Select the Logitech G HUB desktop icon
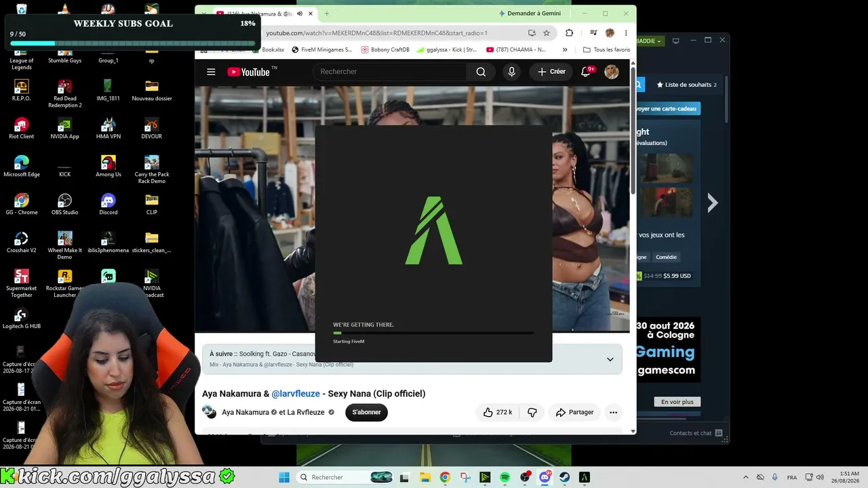This screenshot has height=488, width=868. click(22, 317)
